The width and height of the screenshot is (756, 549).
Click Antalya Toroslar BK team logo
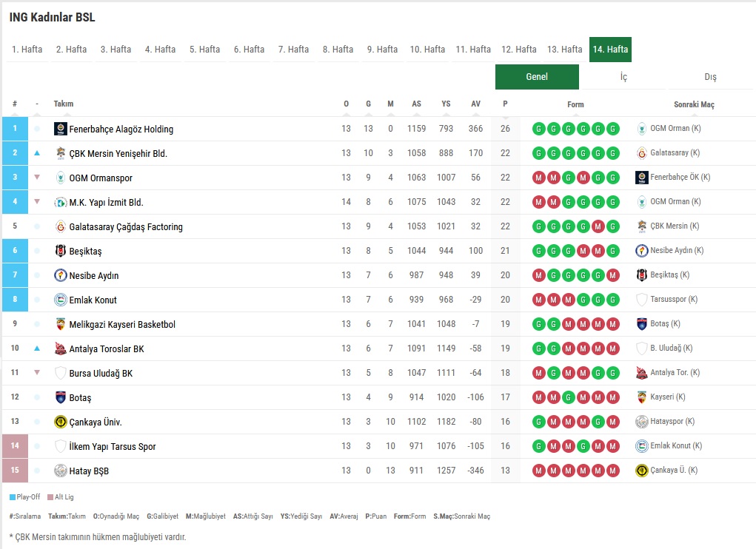[x=60, y=348]
